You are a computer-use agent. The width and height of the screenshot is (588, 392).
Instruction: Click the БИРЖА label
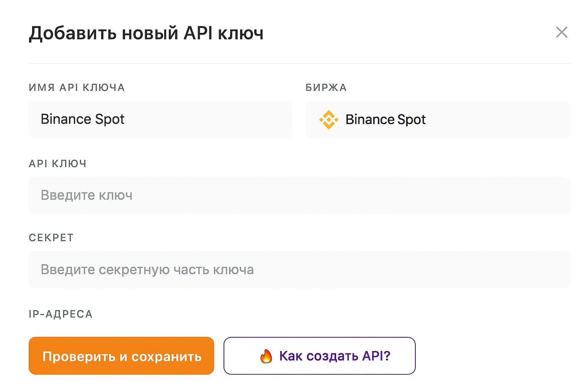[326, 88]
